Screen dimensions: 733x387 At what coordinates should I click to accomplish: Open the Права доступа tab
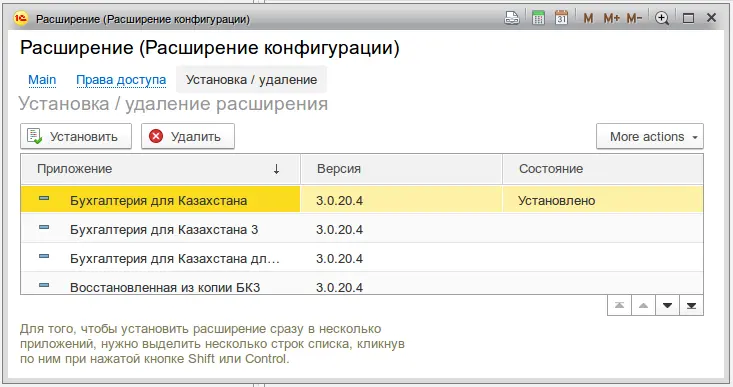tap(121, 80)
